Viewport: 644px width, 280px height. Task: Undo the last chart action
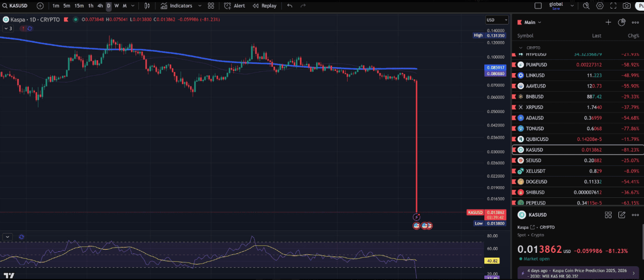tap(289, 6)
